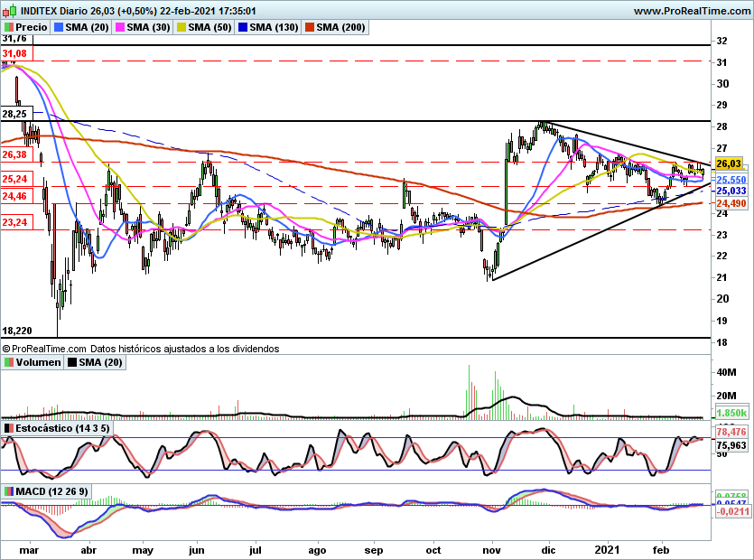Open the MACD (12 26 9) label

point(52,491)
